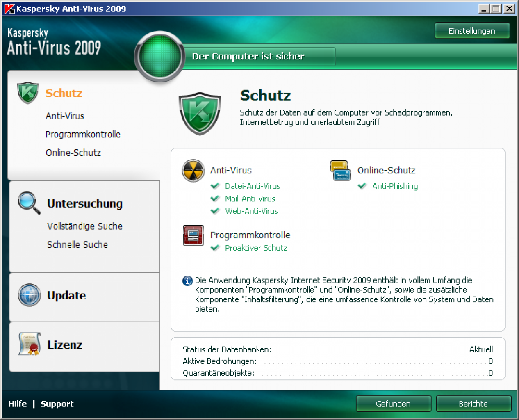Click the blue info icon
This screenshot has height=420, width=519.
click(187, 281)
